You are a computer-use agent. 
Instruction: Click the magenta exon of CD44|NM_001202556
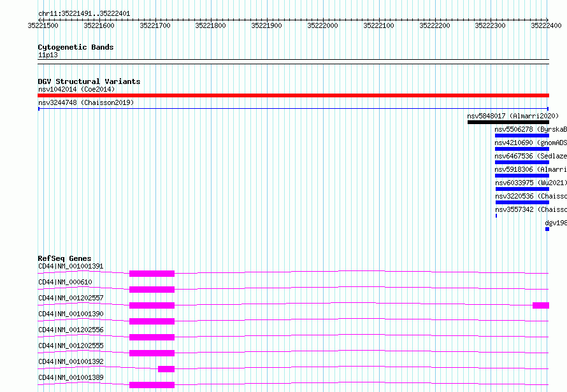click(x=152, y=337)
